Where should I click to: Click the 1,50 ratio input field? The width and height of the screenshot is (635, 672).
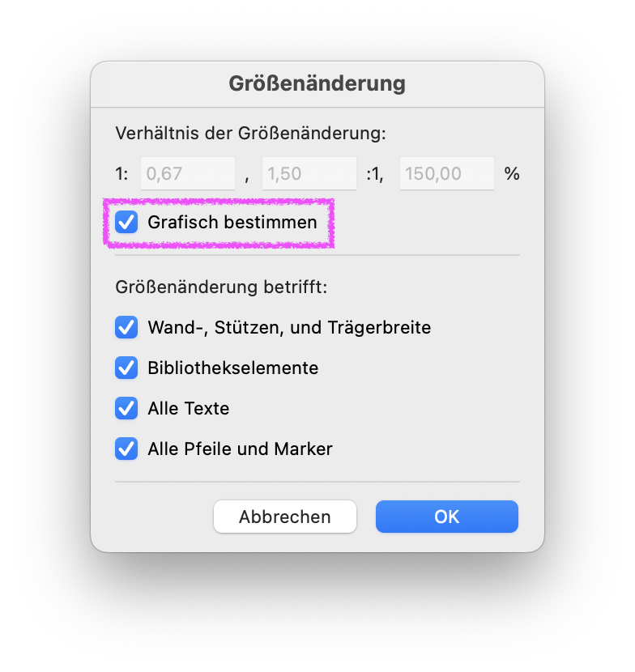[309, 173]
